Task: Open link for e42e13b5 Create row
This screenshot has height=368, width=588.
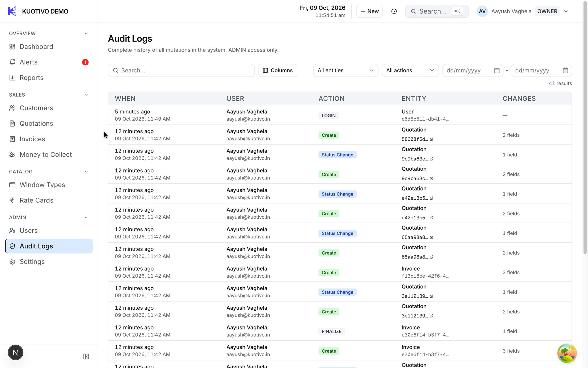Action: [x=432, y=218]
